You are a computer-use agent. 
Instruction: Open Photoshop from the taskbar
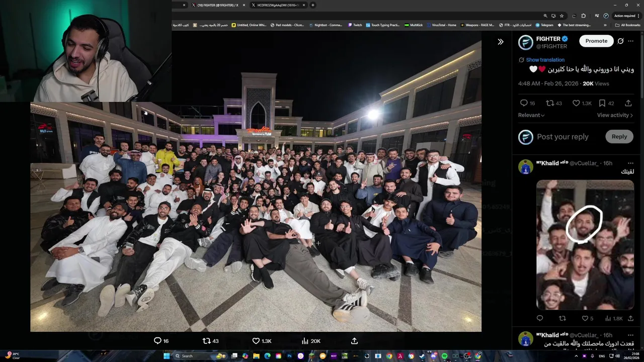[289, 356]
